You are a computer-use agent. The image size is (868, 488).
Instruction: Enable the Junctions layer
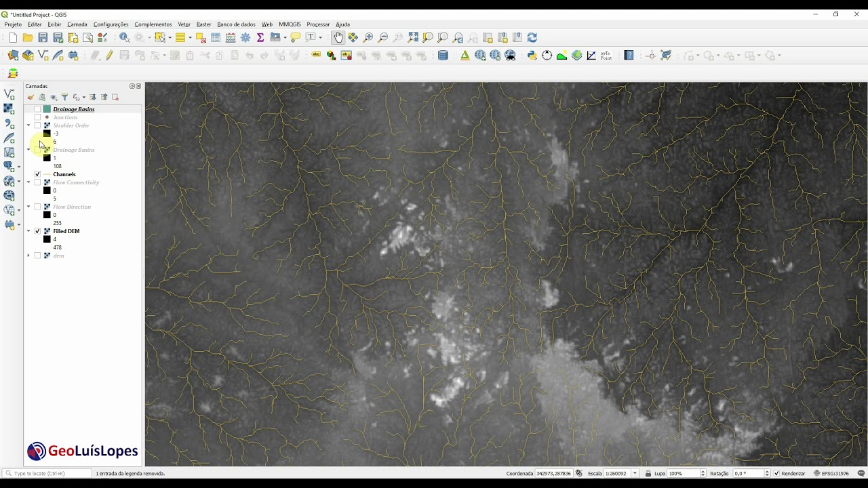pos(37,117)
